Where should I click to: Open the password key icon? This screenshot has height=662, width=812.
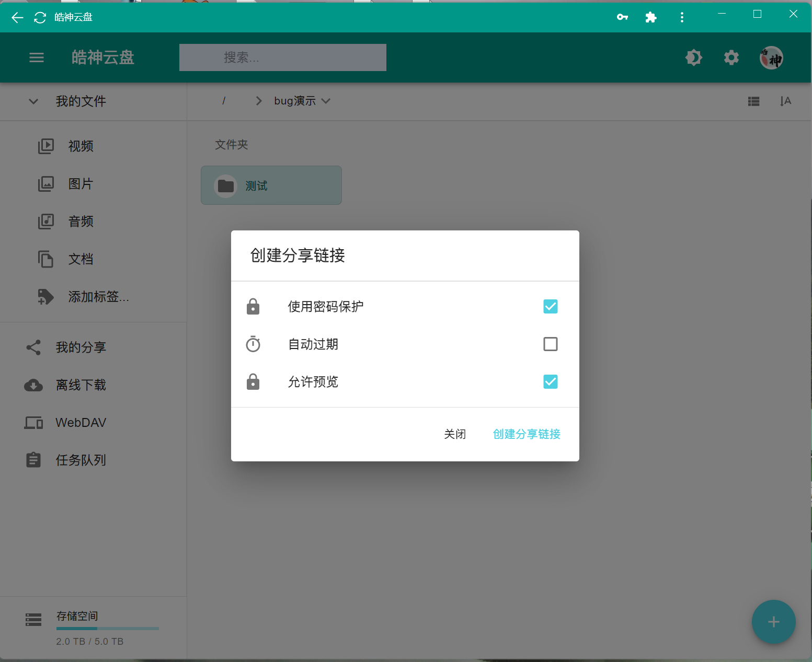(622, 17)
